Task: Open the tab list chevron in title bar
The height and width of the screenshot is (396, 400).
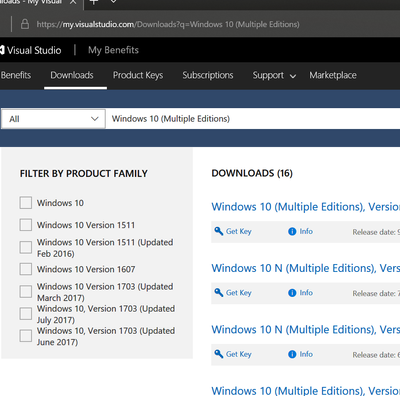Action: click(114, 2)
